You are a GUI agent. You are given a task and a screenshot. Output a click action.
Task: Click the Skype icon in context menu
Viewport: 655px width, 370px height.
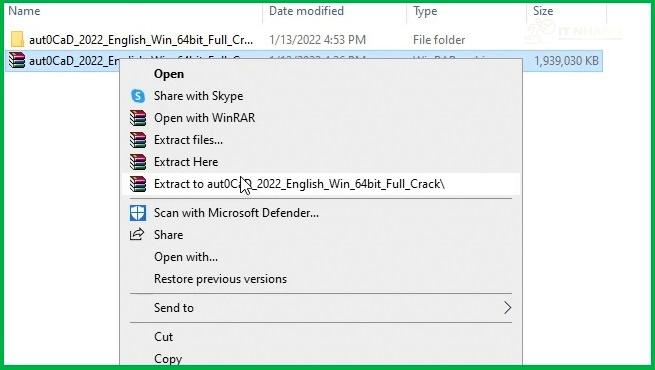click(138, 96)
